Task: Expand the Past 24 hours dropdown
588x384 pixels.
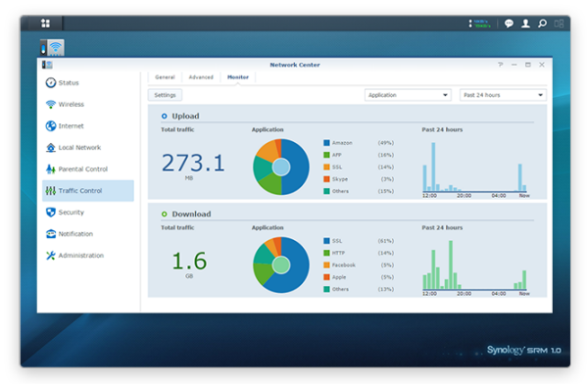Action: point(504,95)
